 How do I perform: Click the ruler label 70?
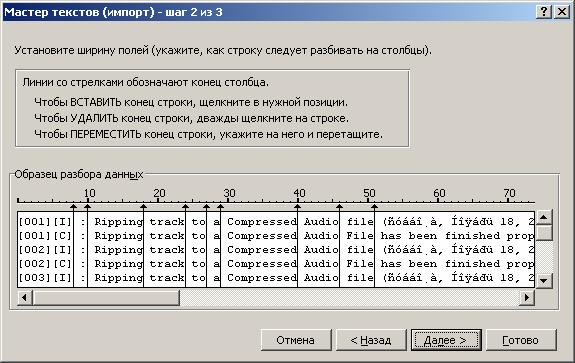coord(509,193)
